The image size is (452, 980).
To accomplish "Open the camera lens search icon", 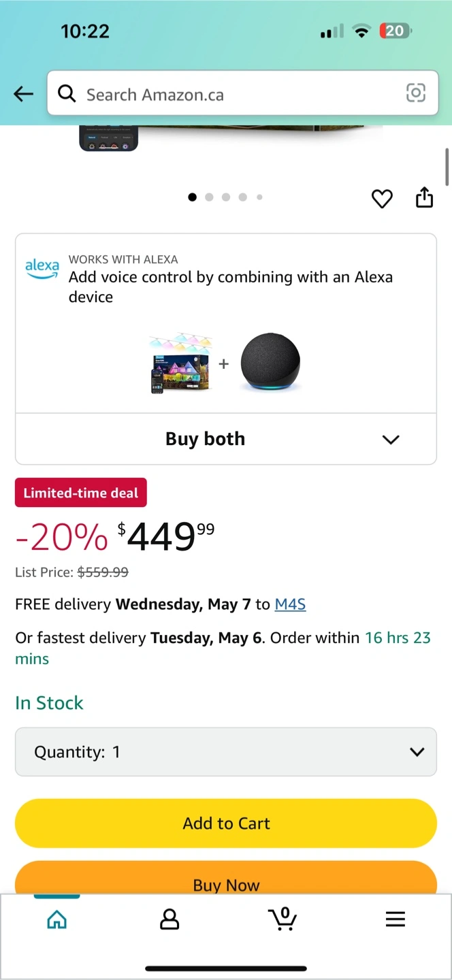I will click(x=415, y=93).
